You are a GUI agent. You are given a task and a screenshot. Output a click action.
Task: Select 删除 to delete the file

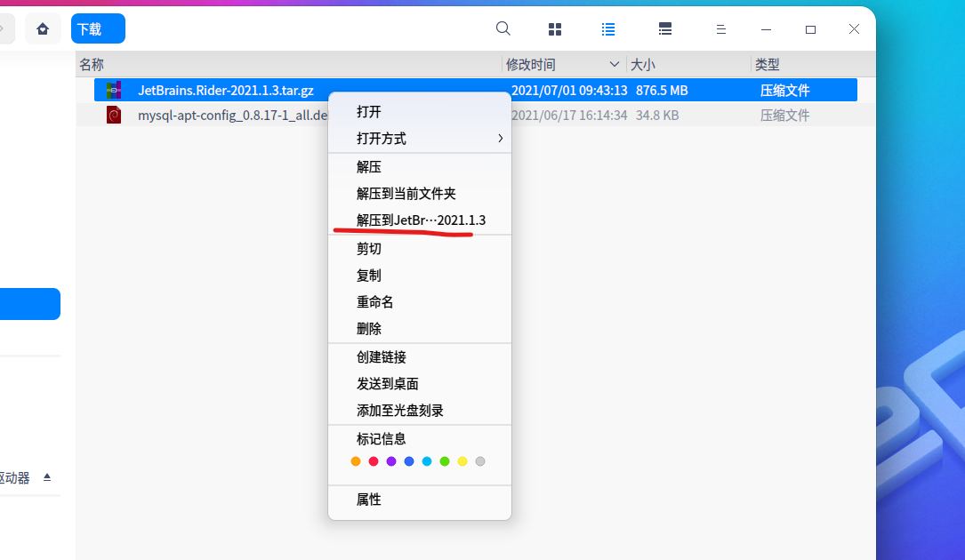pyautogui.click(x=369, y=328)
